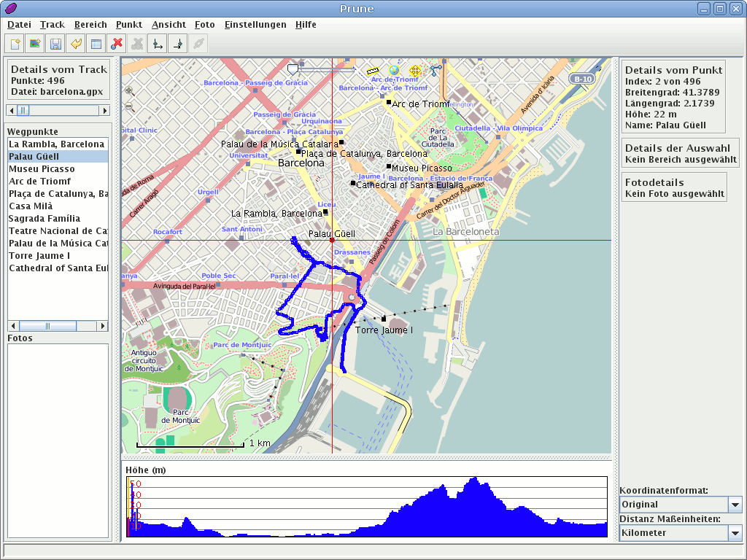Select waypoint Sagrada Família in list

pyautogui.click(x=58, y=219)
